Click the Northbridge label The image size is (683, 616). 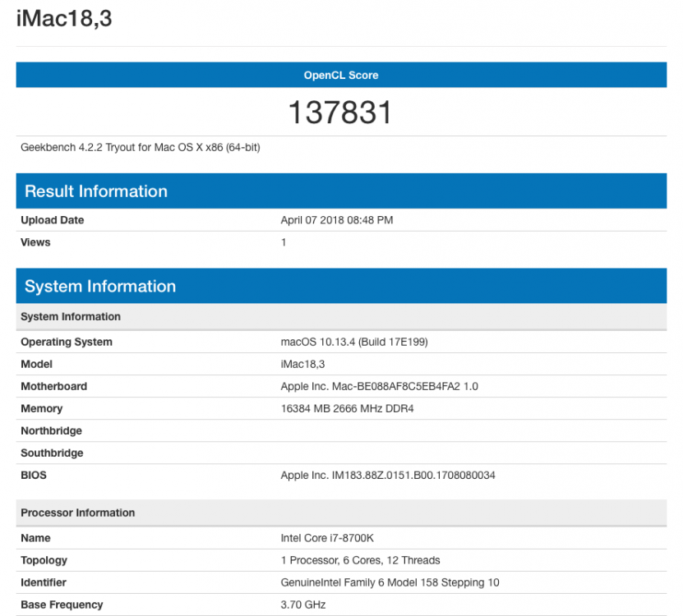(x=51, y=430)
